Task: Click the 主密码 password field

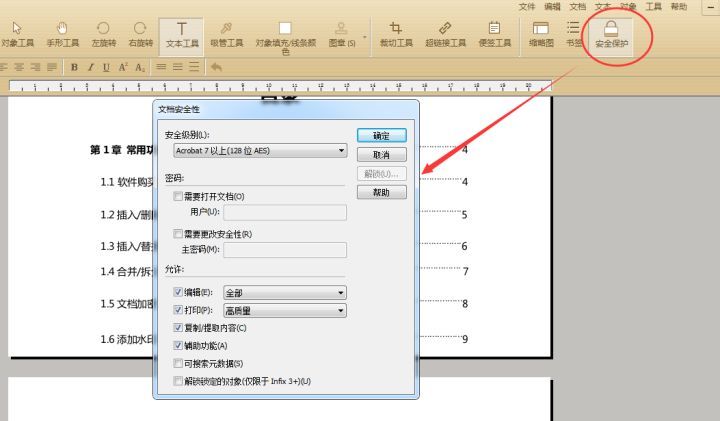Action: [285, 250]
